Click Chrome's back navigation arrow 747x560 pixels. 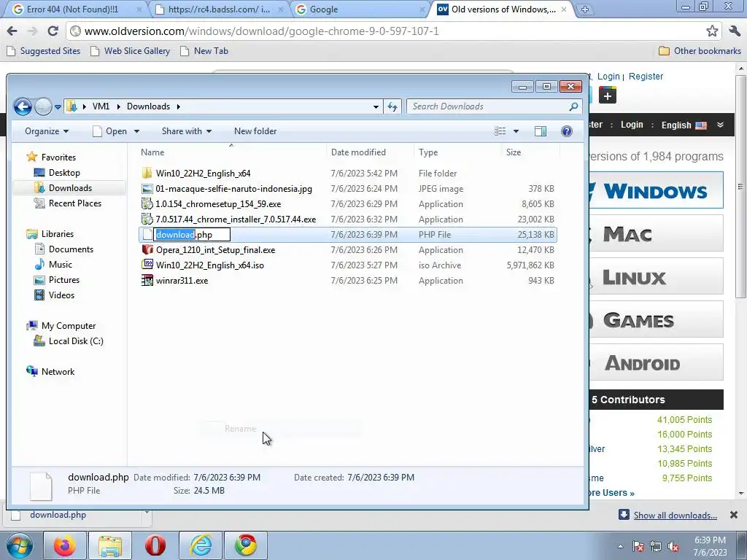(12, 31)
